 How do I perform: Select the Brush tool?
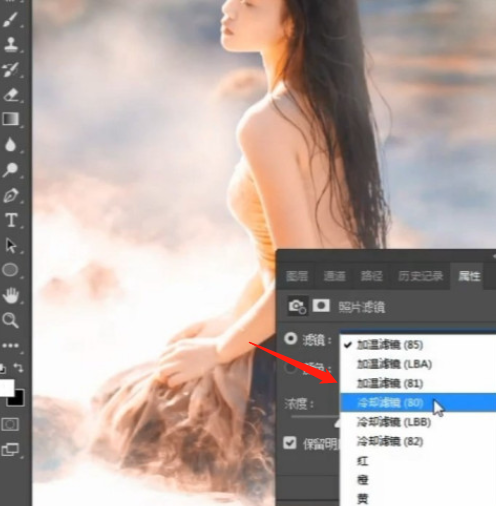[10, 20]
